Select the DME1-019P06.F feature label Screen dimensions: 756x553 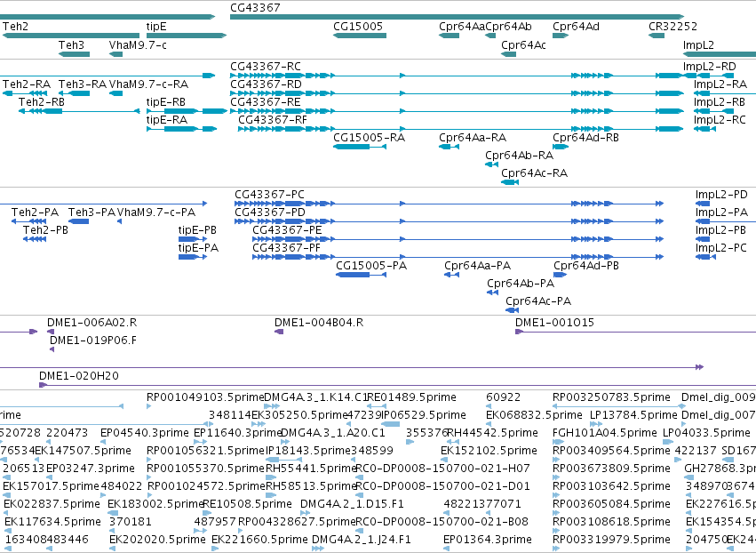click(93, 341)
